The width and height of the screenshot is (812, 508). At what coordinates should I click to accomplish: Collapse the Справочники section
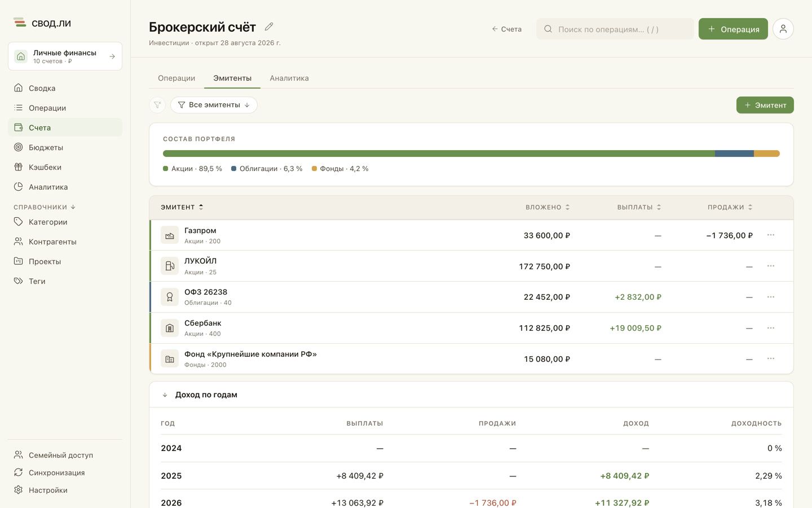coord(45,207)
